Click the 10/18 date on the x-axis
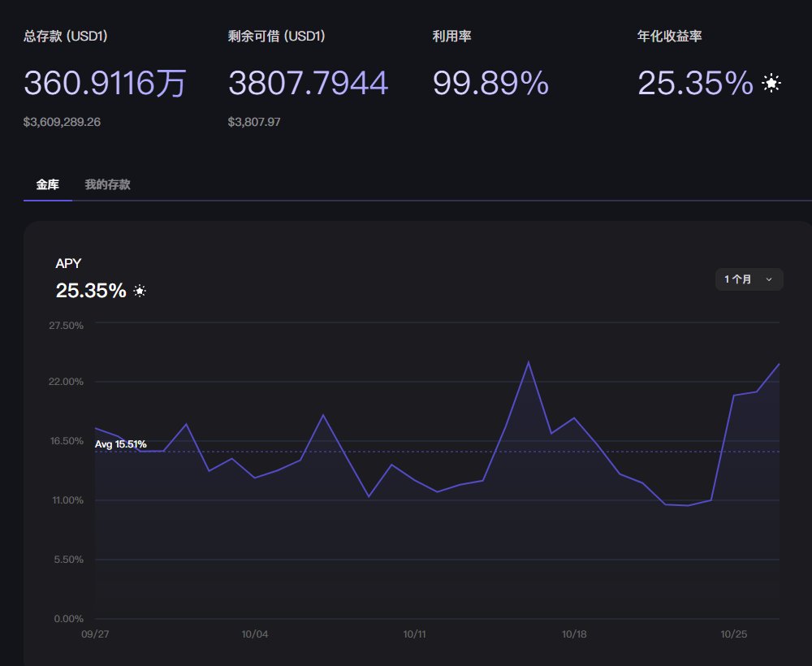Viewport: 812px width, 666px height. [574, 634]
